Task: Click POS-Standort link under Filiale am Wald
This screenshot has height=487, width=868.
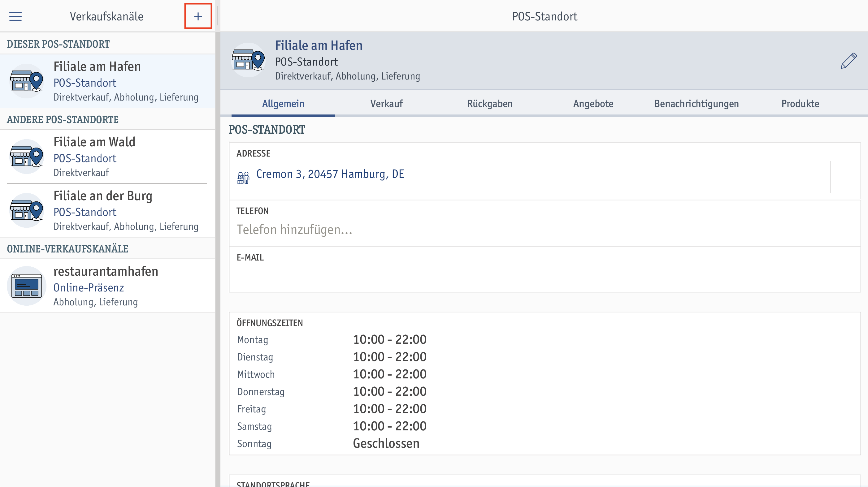Action: [85, 158]
